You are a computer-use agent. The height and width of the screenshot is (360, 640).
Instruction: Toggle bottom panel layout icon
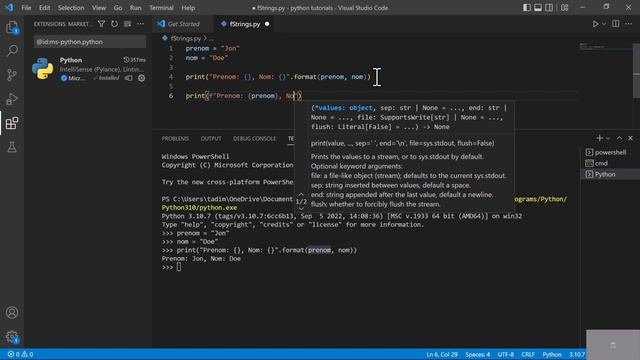pyautogui.click(x=538, y=8)
